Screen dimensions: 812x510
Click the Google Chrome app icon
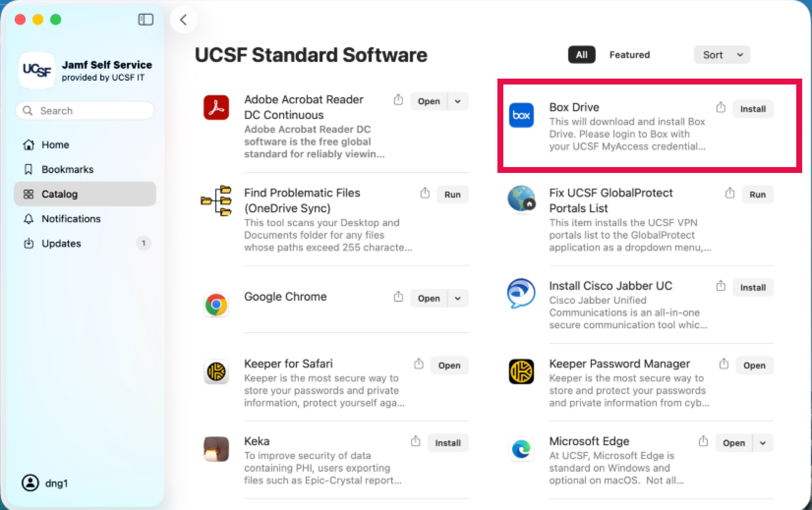[x=216, y=305]
